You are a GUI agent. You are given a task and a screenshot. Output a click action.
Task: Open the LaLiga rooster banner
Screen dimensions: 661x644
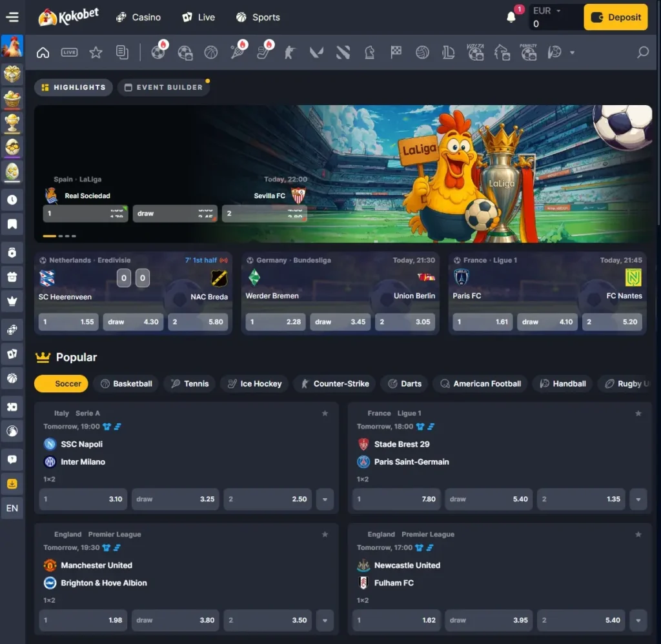click(343, 174)
